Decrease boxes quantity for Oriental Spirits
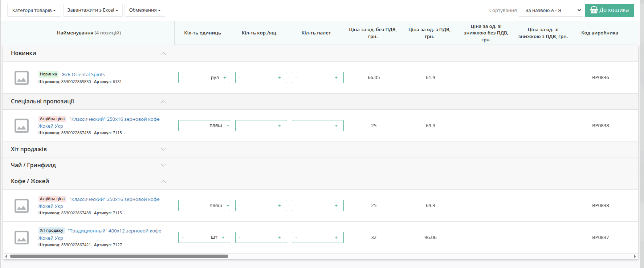This screenshot has width=644, height=268. (x=239, y=78)
